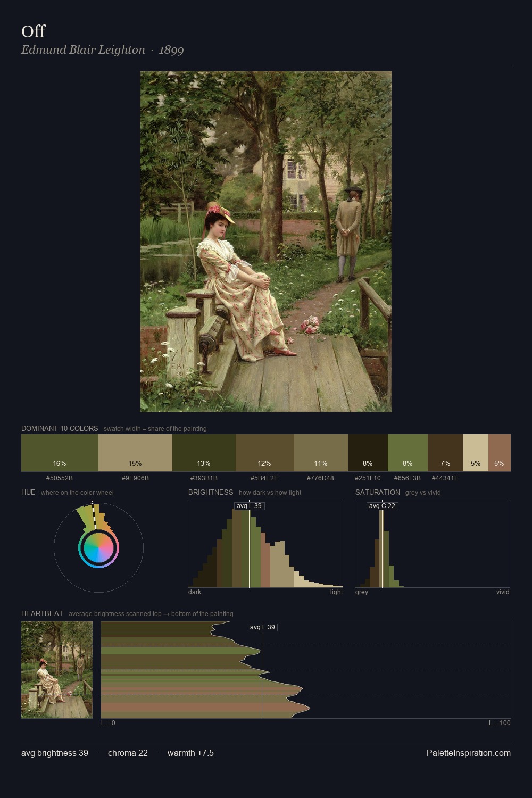
Task: Click the PaletteInspiration.com link
Action: pos(469,753)
